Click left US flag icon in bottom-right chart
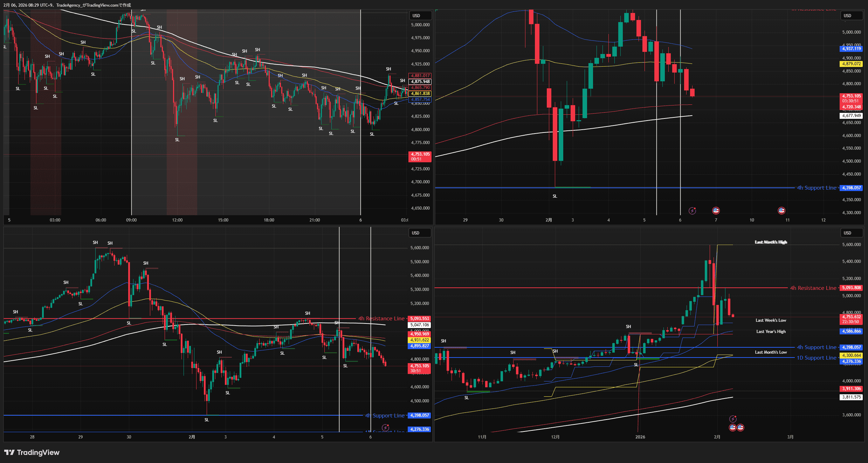Viewport: 868px width, 463px height. (732, 427)
